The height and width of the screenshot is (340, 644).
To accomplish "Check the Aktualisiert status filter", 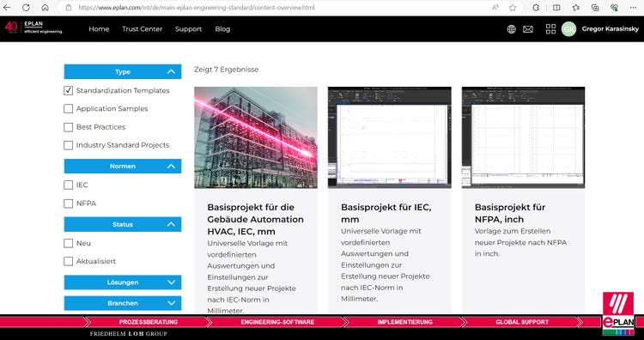I will click(68, 261).
